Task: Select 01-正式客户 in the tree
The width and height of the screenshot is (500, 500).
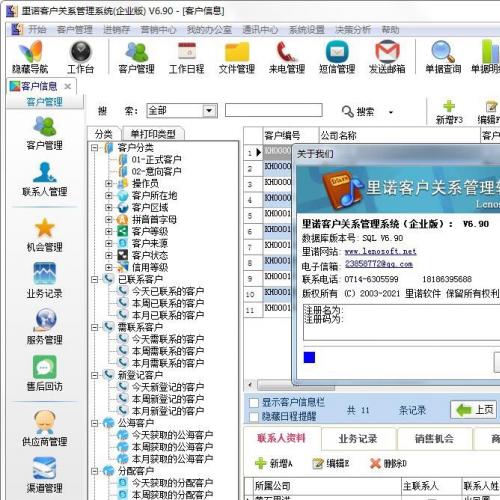Action: [x=156, y=159]
